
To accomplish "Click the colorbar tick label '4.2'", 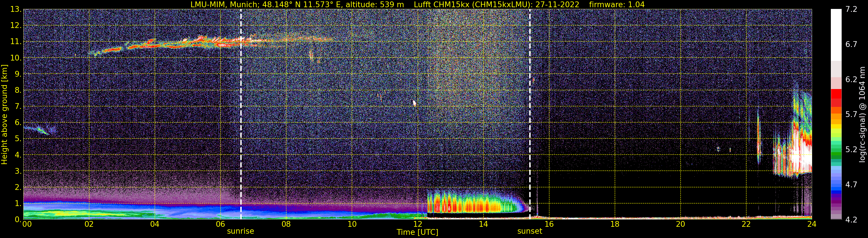I will point(851,220).
